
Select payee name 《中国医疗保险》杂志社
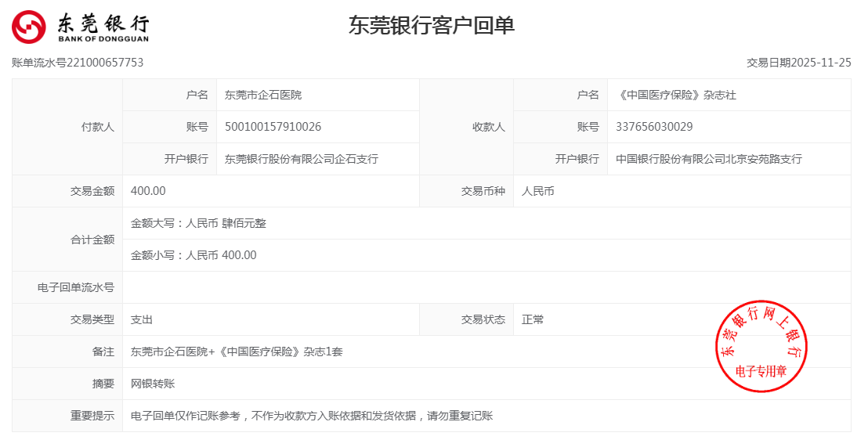pos(676,95)
